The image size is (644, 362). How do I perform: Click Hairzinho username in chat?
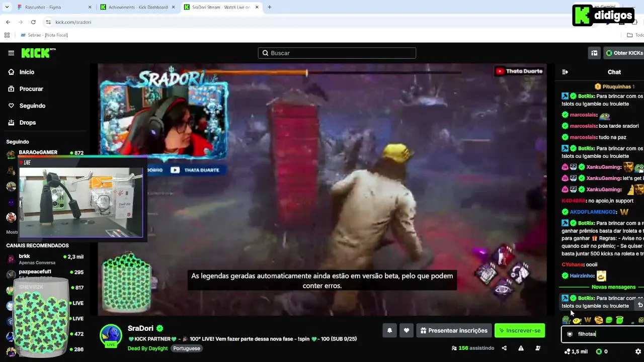pos(582,276)
